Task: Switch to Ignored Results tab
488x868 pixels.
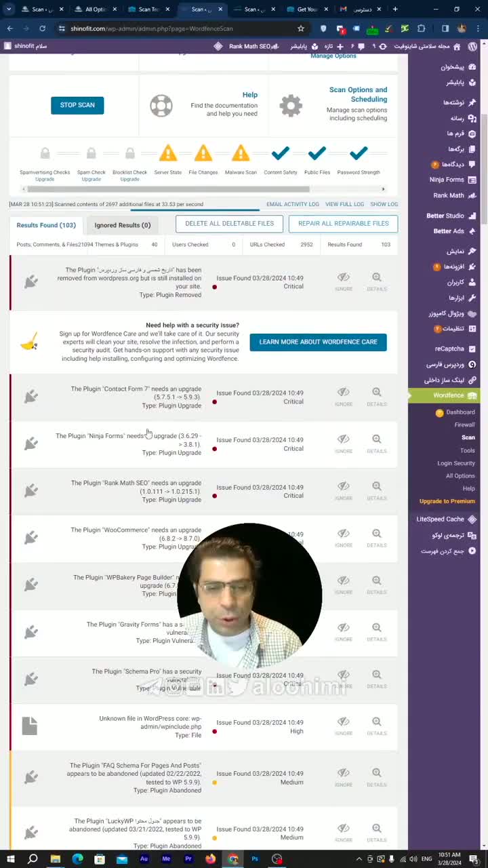Action: click(x=122, y=225)
